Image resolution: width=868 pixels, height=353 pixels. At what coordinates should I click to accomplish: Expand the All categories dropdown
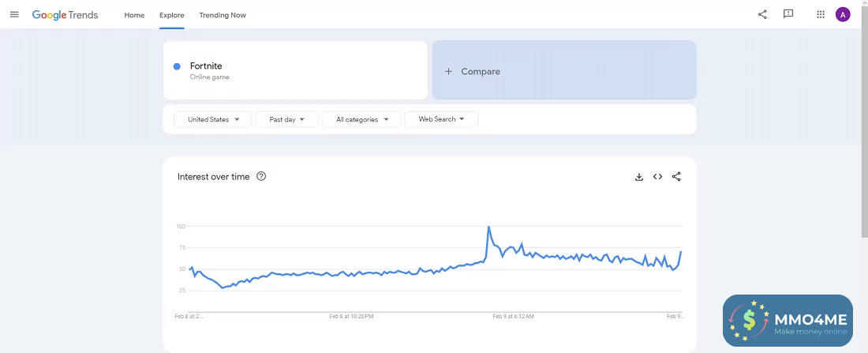coord(362,119)
